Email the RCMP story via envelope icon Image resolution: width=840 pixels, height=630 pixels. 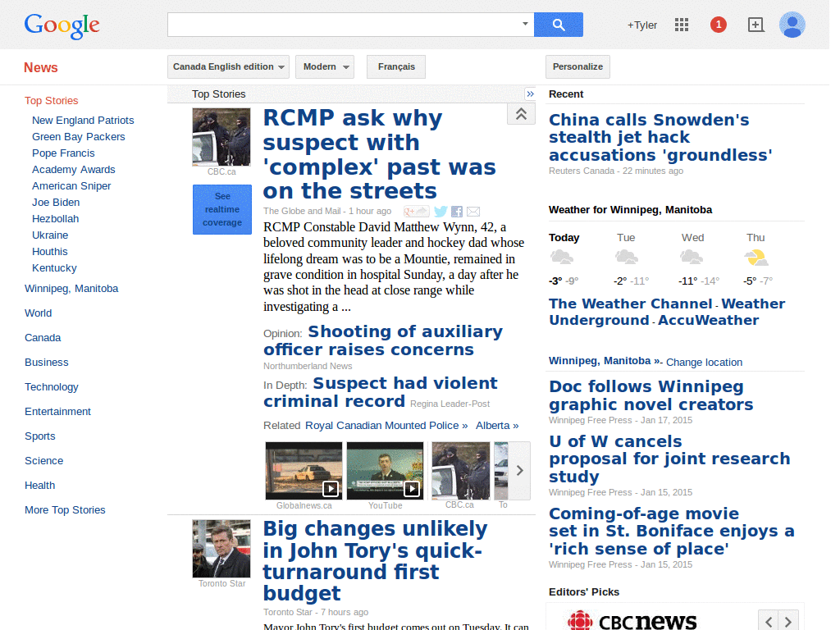click(473, 212)
